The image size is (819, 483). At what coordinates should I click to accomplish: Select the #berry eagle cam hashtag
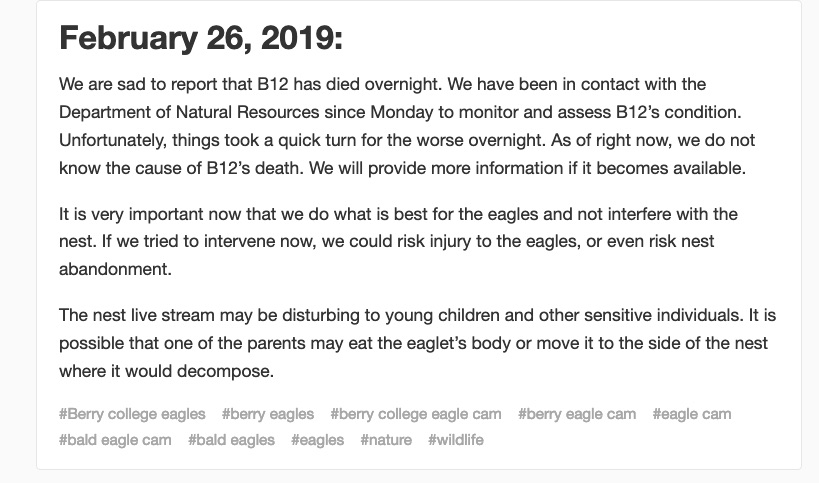click(577, 414)
